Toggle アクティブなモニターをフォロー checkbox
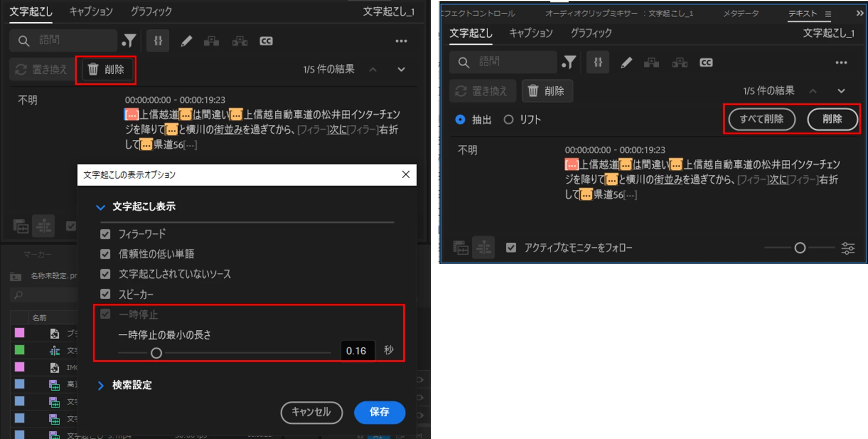The width and height of the screenshot is (868, 439). pyautogui.click(x=511, y=248)
